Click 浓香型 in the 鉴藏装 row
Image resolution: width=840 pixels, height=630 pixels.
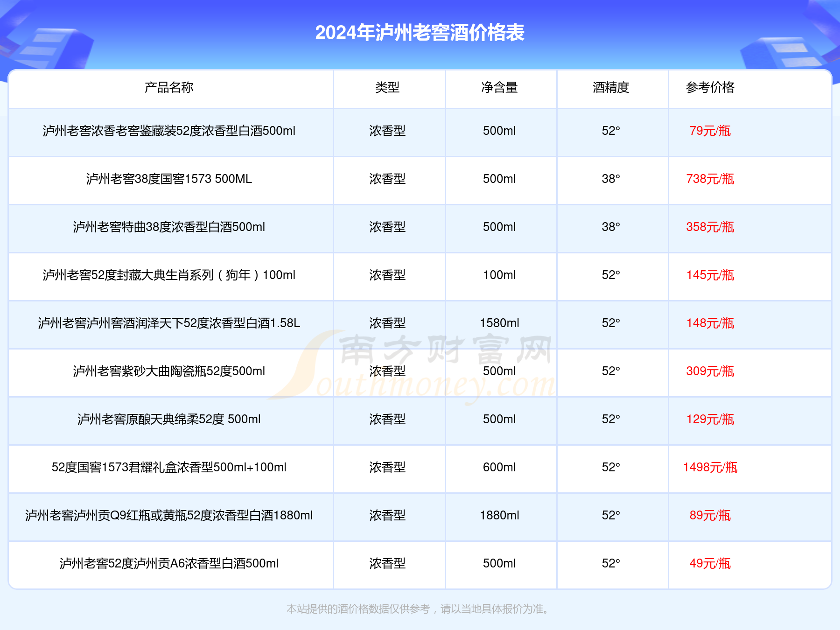point(387,131)
